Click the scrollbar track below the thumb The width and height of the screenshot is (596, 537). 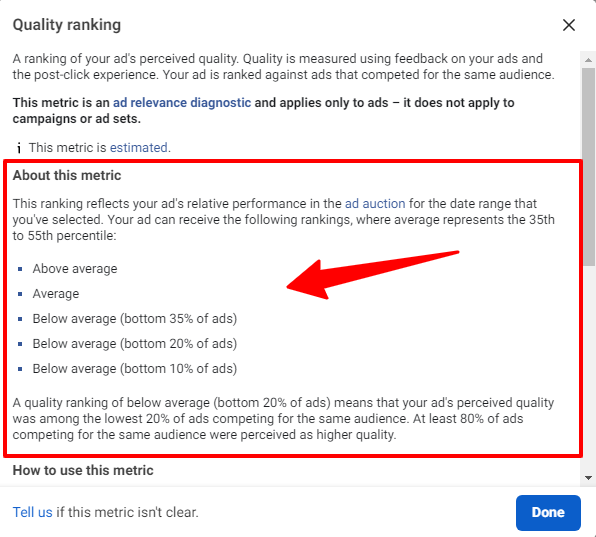tap(588, 367)
